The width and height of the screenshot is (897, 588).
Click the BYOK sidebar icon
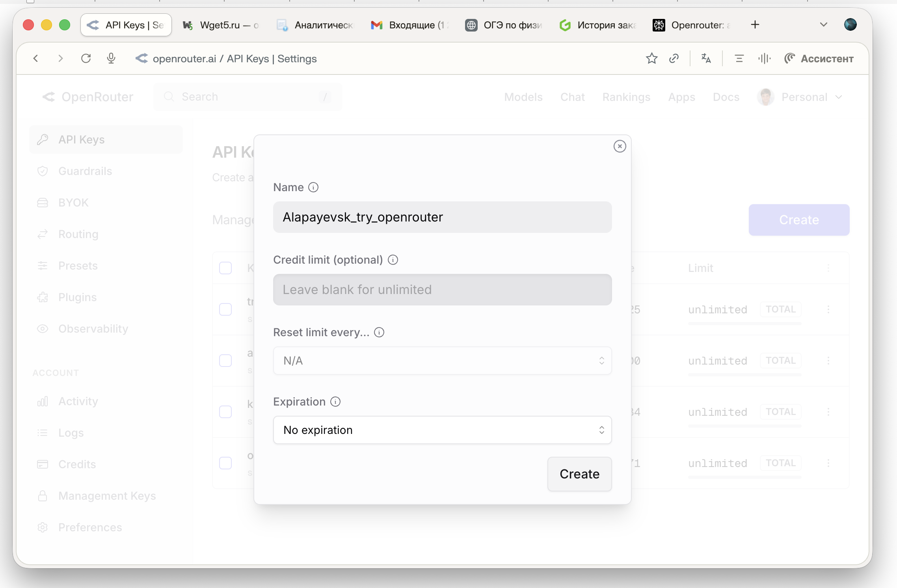[43, 203]
